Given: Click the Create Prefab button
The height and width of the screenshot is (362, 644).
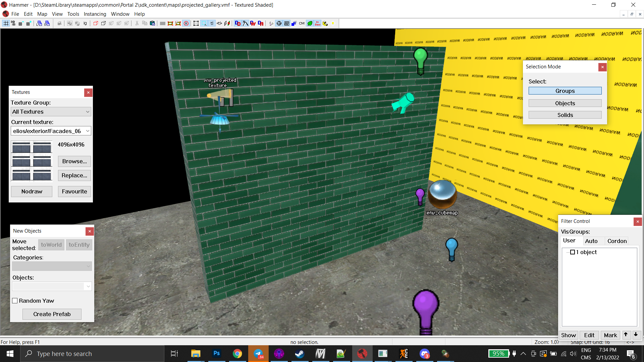Looking at the screenshot, I should (x=52, y=314).
